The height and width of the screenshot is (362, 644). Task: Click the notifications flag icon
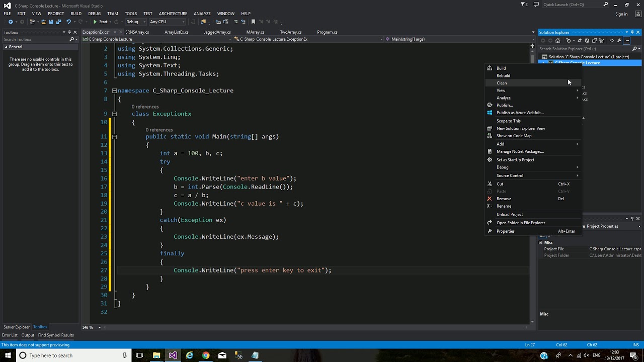click(523, 5)
